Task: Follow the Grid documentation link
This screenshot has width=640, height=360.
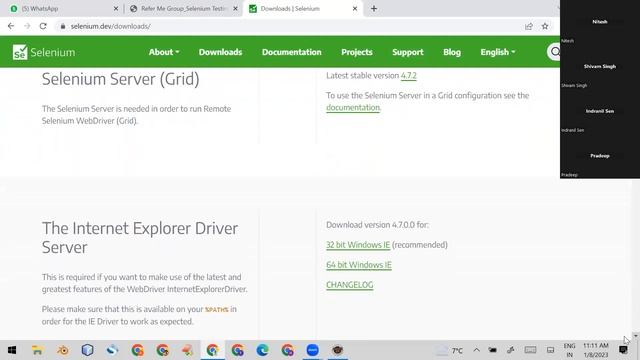Action: click(x=353, y=107)
